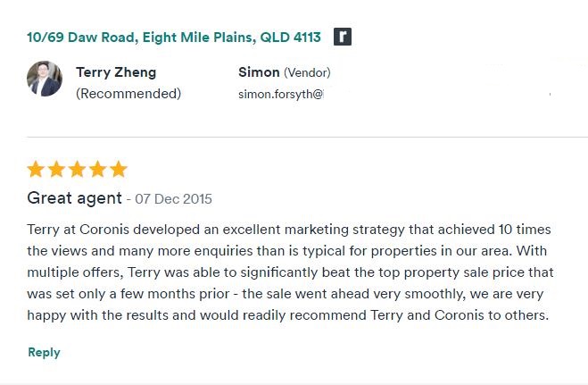Click the reviewer name Simon

[x=259, y=72]
